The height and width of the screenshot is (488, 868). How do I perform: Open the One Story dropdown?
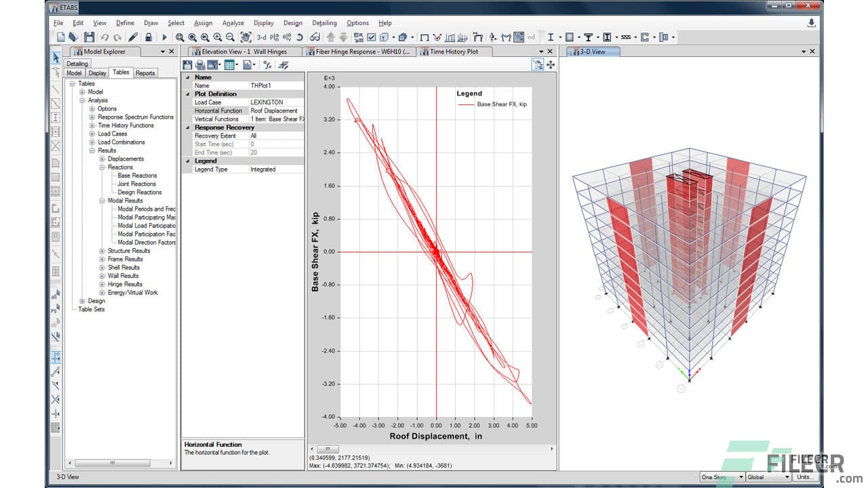721,476
